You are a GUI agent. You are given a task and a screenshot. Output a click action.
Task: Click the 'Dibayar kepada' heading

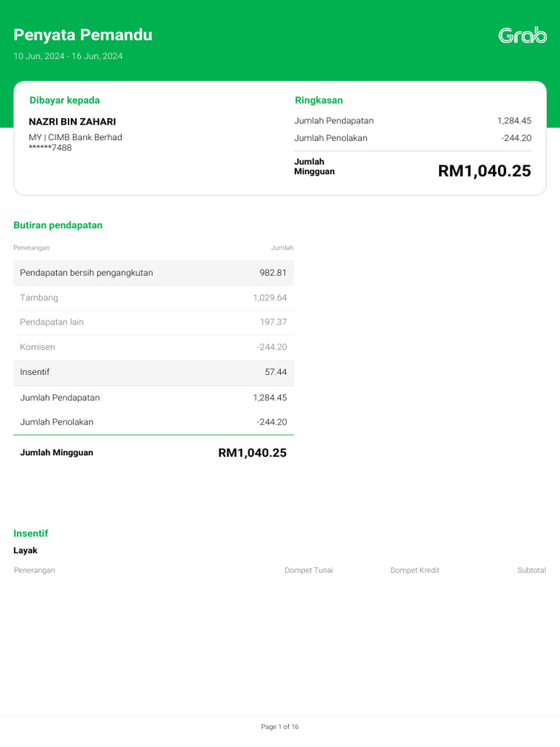(x=65, y=100)
